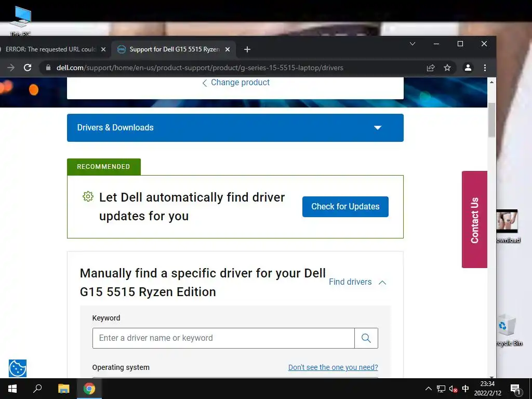The image size is (532, 399).
Task: Click Check for Updates button
Action: coord(345,207)
